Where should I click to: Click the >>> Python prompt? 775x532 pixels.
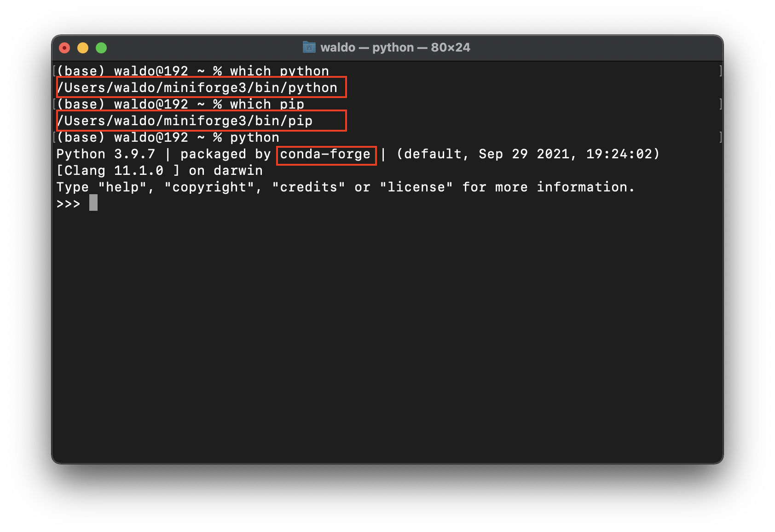[x=68, y=203]
